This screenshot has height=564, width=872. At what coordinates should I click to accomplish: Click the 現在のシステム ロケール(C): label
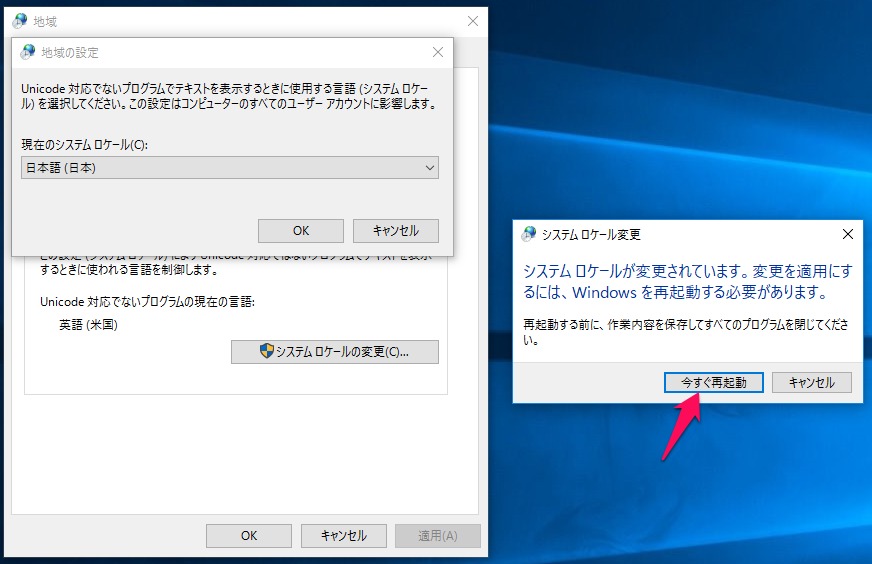(x=85, y=145)
